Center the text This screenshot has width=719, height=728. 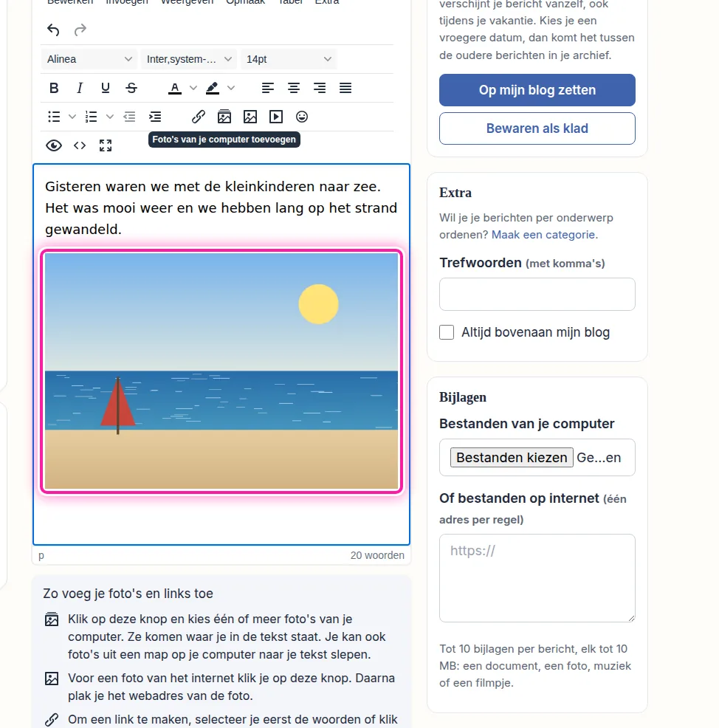[294, 88]
